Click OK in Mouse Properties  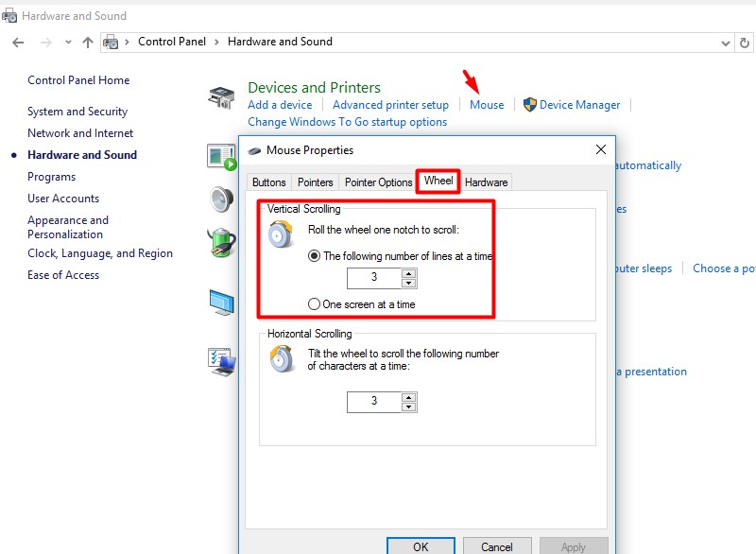tap(421, 546)
